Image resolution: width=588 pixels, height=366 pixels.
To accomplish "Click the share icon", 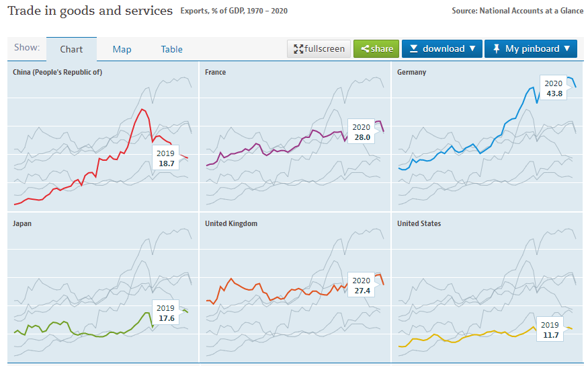I will [365, 48].
